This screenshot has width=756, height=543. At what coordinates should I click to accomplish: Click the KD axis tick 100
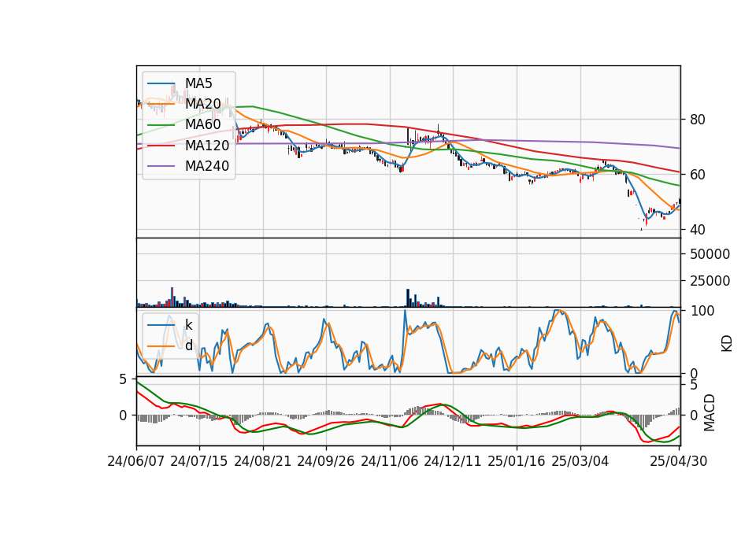point(702,311)
